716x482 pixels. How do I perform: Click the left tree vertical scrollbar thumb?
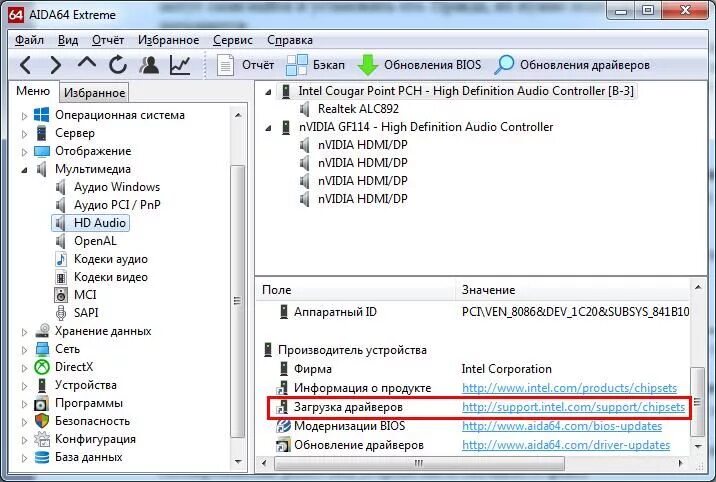click(237, 301)
